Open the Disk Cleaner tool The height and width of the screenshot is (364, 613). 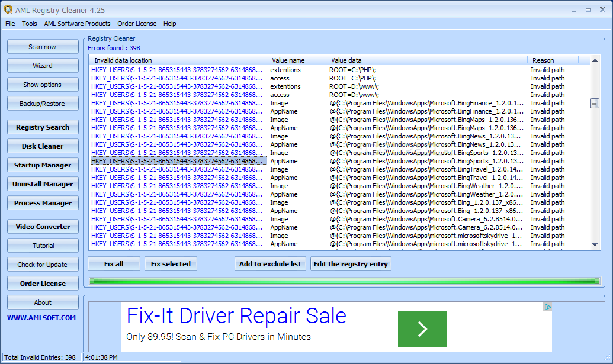click(x=43, y=146)
